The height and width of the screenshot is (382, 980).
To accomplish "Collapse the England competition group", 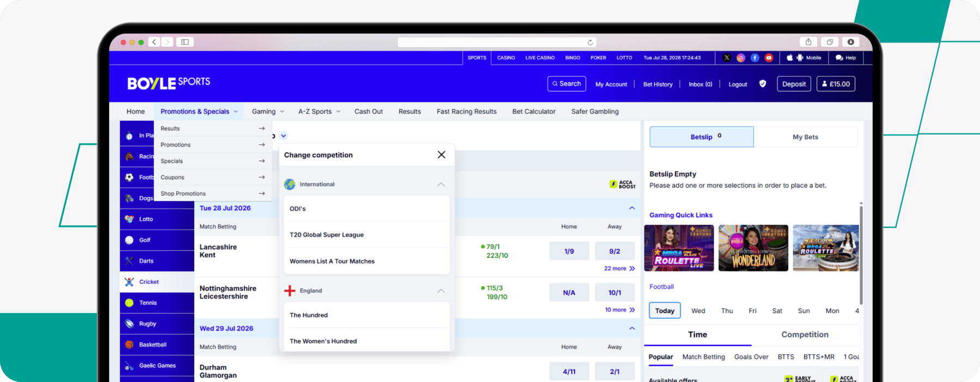I will click(441, 291).
